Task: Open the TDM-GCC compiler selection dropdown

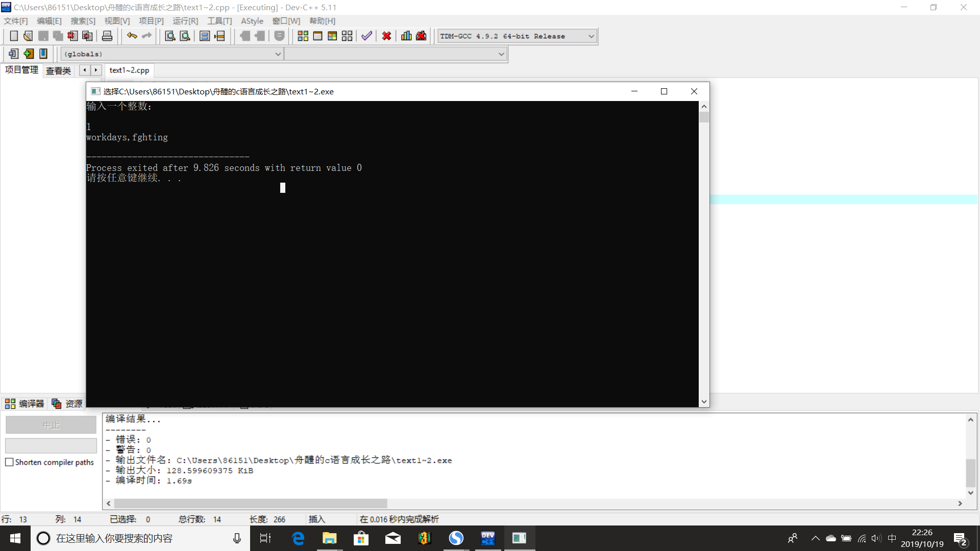Action: (x=591, y=36)
